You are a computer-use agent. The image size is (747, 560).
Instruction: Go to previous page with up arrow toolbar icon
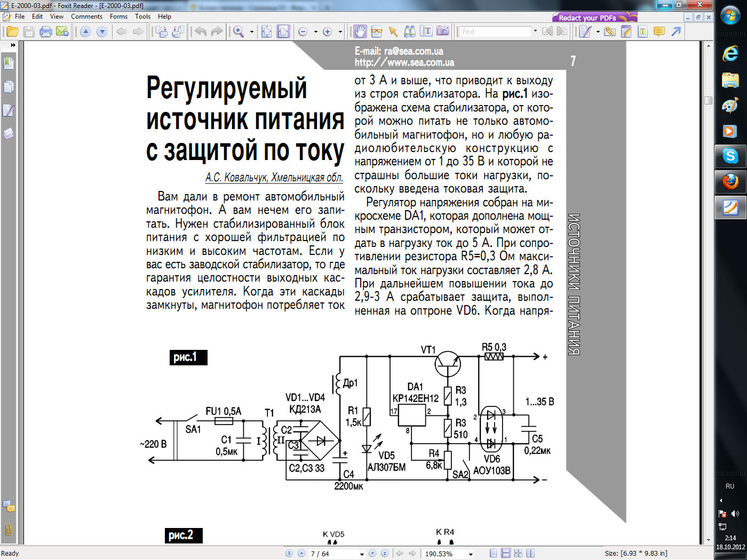(85, 32)
